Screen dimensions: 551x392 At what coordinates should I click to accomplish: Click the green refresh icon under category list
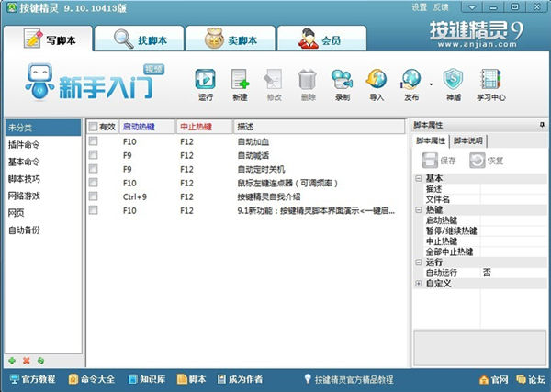[40, 361]
